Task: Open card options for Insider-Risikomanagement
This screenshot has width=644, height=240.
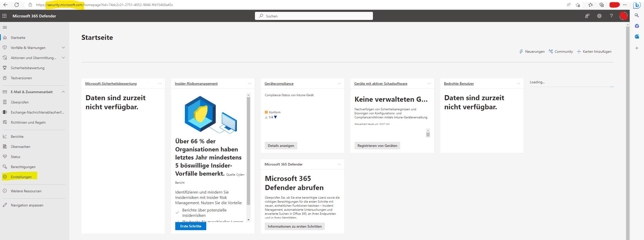Action: [x=250, y=84]
